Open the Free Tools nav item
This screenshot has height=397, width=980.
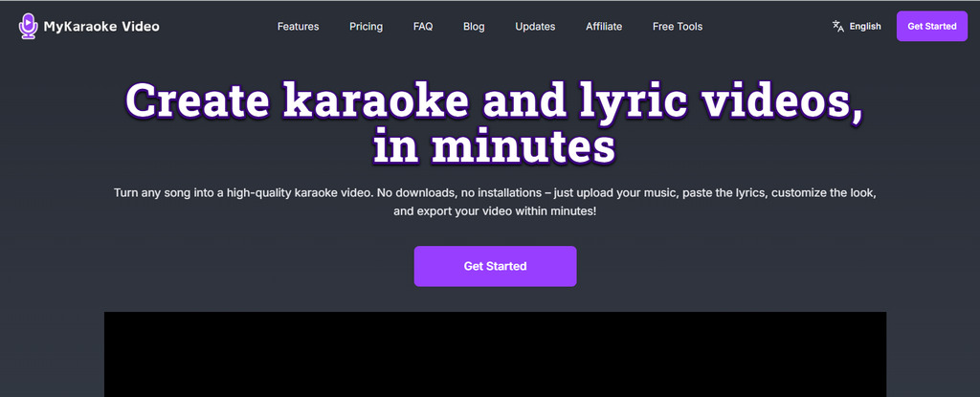678,26
